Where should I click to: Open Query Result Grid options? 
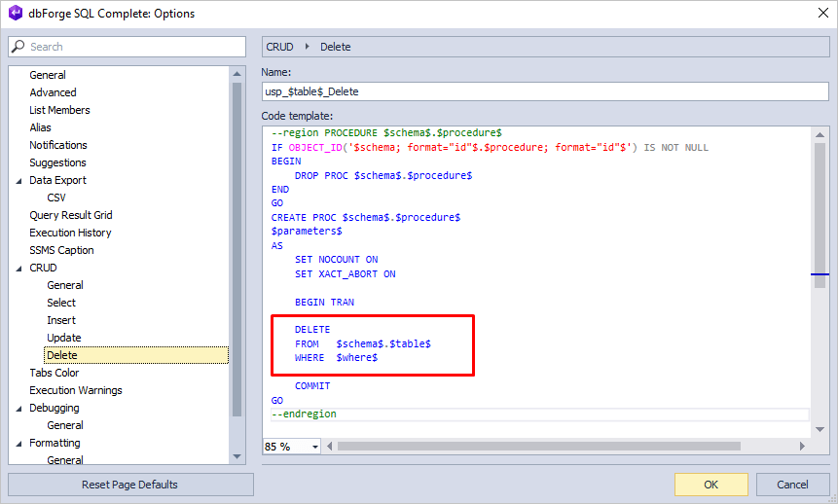tap(70, 215)
